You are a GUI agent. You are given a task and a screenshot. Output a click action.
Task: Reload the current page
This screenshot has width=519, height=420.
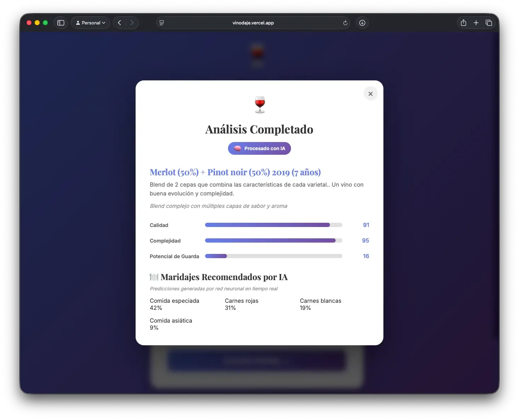[345, 23]
